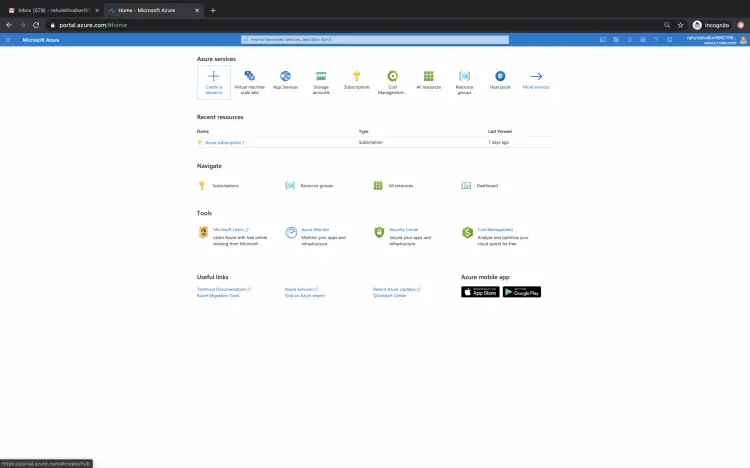Viewport: 750px width, 468px height.
Task: Click the Last Viewed column header
Action: click(x=500, y=131)
